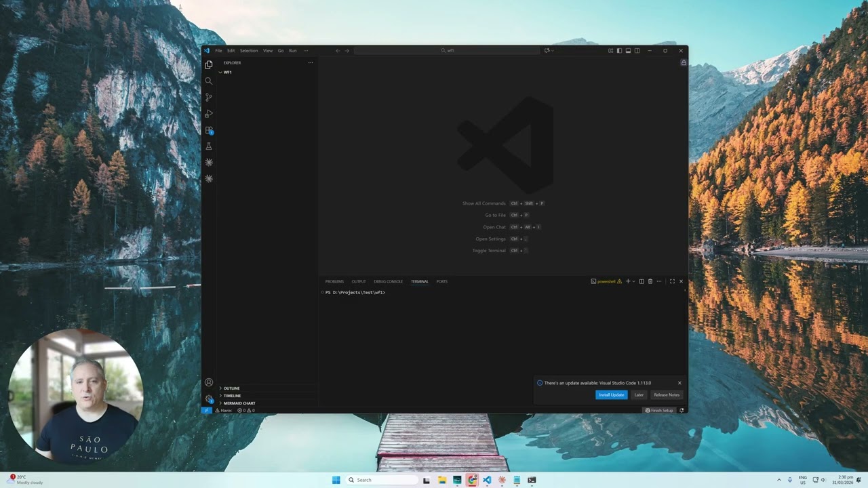The height and width of the screenshot is (488, 868).
Task: Split the terminal
Action: pyautogui.click(x=642, y=281)
